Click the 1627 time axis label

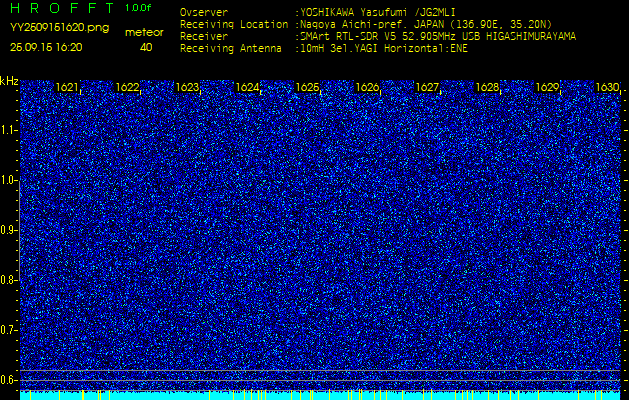click(427, 87)
